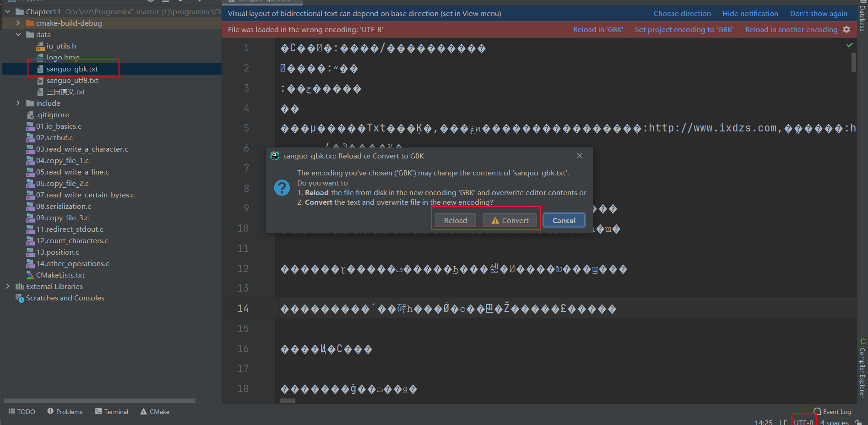Click the http://www.ixdzs.com text on line 5
This screenshot has width=868, height=425.
712,128
